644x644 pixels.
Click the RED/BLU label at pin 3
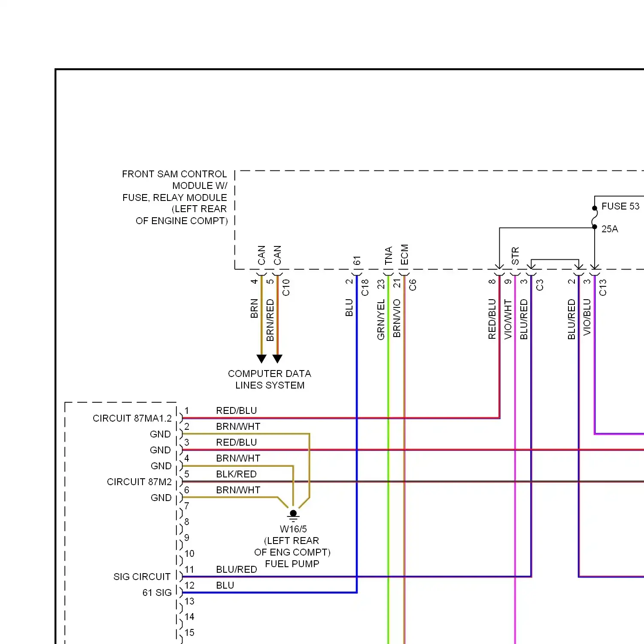237,442
